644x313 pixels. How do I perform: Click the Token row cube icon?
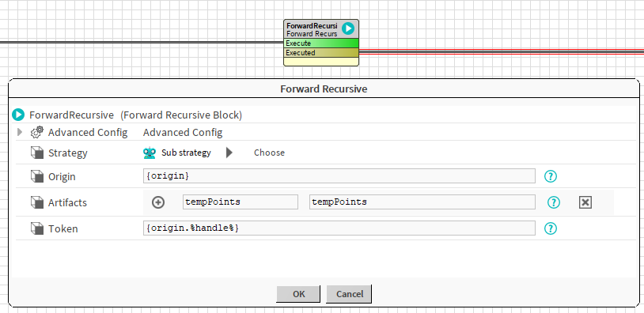point(37,228)
